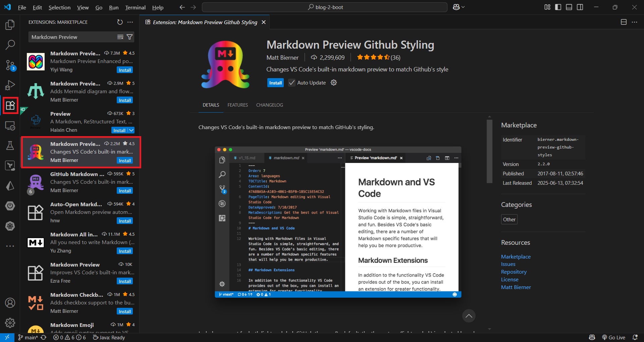Select Markdown Preview by Ezra Free entry
The image size is (644, 342).
80,273
